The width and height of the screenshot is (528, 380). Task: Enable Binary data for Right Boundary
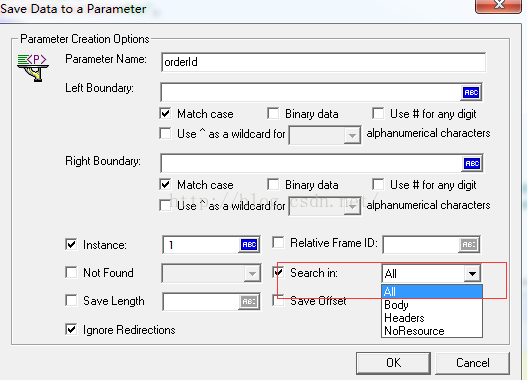273,185
